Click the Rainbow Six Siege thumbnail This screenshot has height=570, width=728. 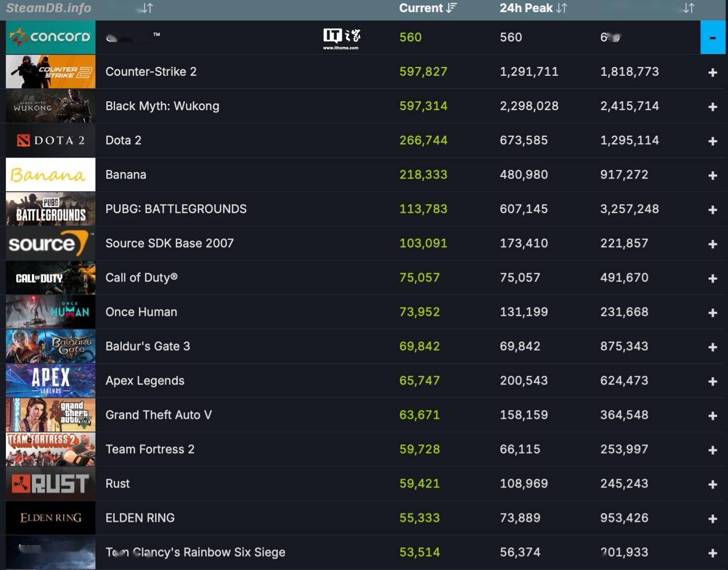(x=51, y=553)
